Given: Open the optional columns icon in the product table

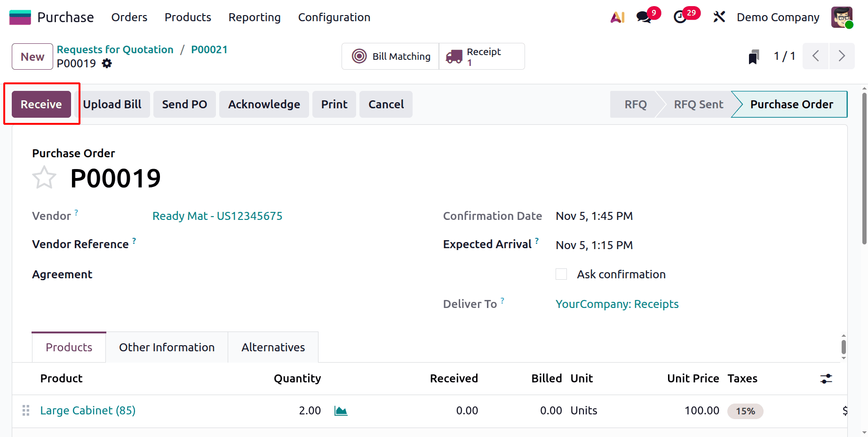Looking at the screenshot, I should pos(827,378).
